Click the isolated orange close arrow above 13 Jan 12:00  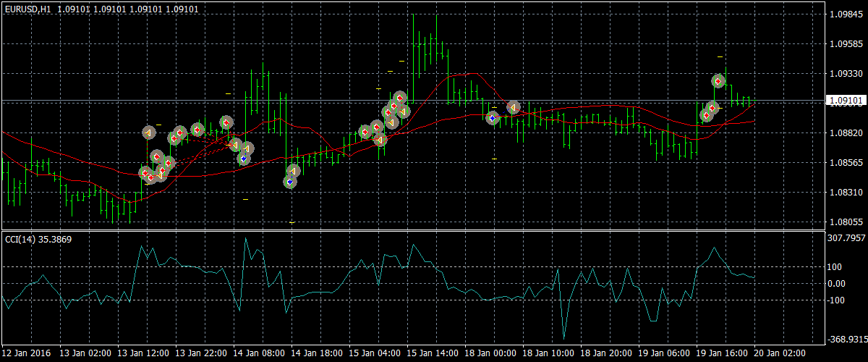148,133
